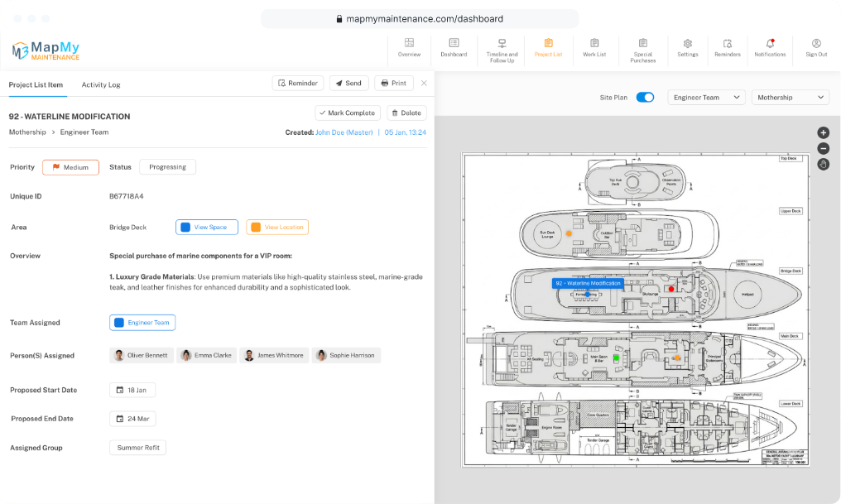View Notifications bell
Viewport: 841px width, 504px height.
click(770, 48)
